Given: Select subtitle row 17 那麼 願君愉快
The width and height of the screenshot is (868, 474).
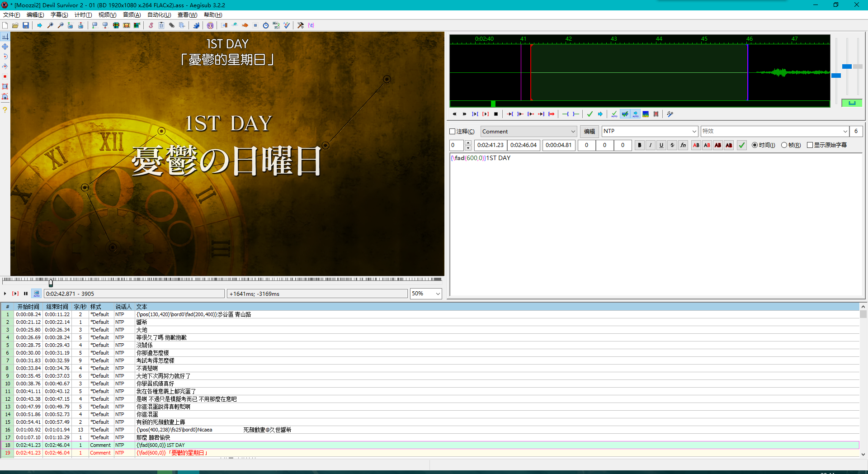Looking at the screenshot, I should pyautogui.click(x=430, y=437).
